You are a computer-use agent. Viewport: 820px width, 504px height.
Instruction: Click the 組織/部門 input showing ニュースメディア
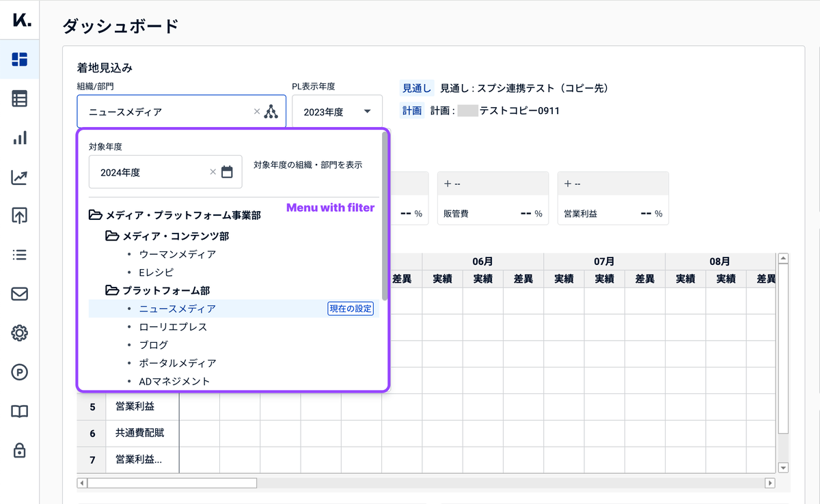click(182, 111)
